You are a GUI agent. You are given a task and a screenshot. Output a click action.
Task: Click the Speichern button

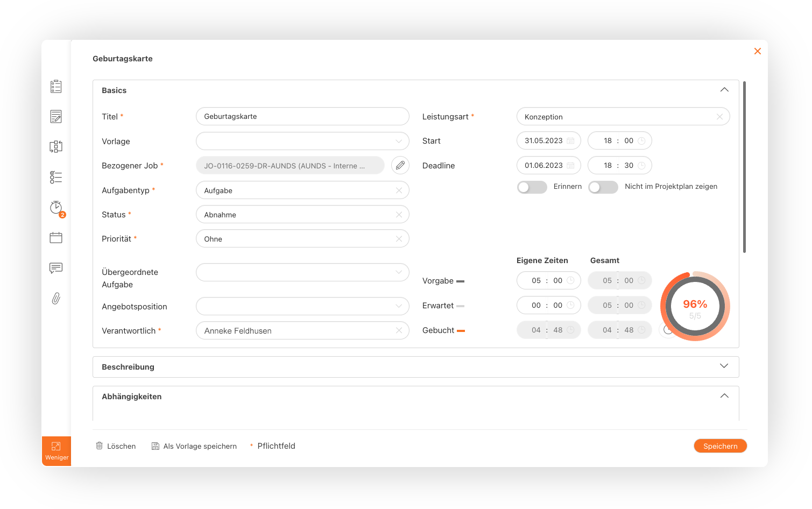[720, 446]
